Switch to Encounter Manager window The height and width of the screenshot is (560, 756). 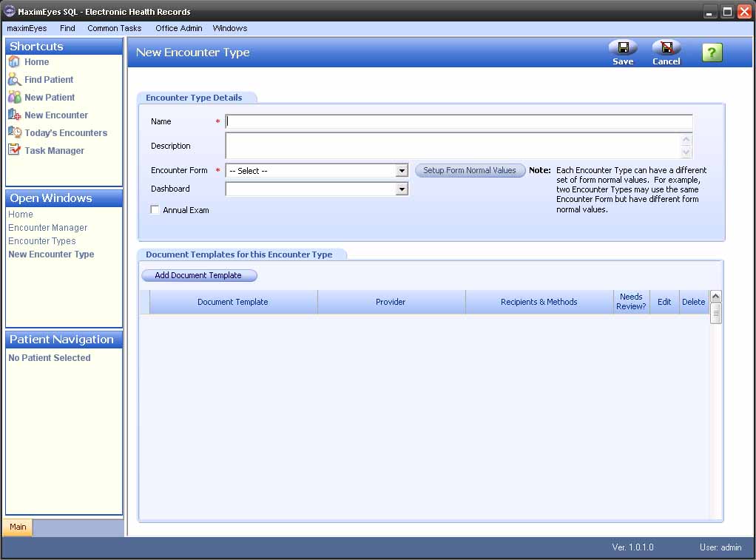pos(48,228)
